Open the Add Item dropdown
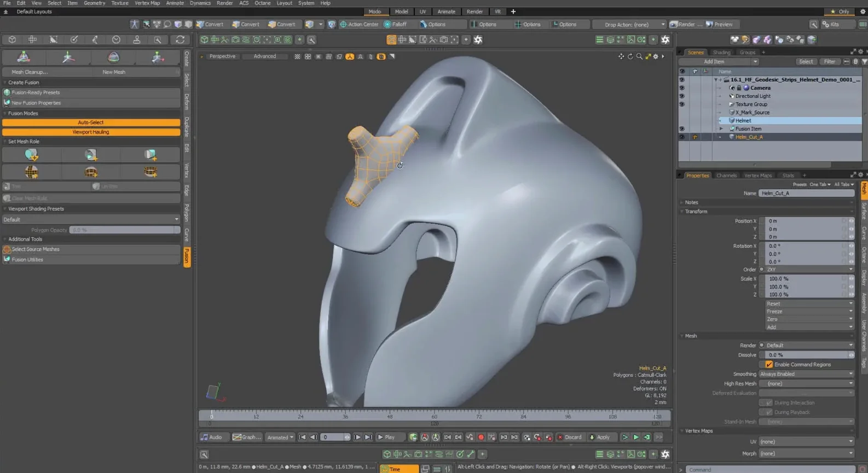868x473 pixels. (x=719, y=62)
